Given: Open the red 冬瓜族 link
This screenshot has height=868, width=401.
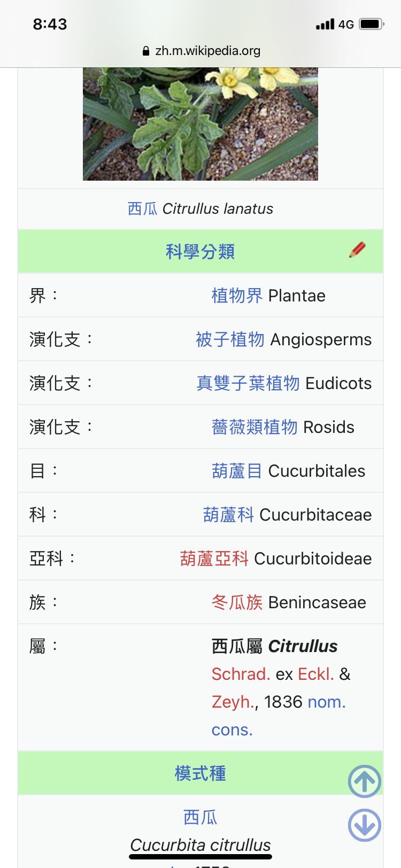Looking at the screenshot, I should tap(237, 602).
